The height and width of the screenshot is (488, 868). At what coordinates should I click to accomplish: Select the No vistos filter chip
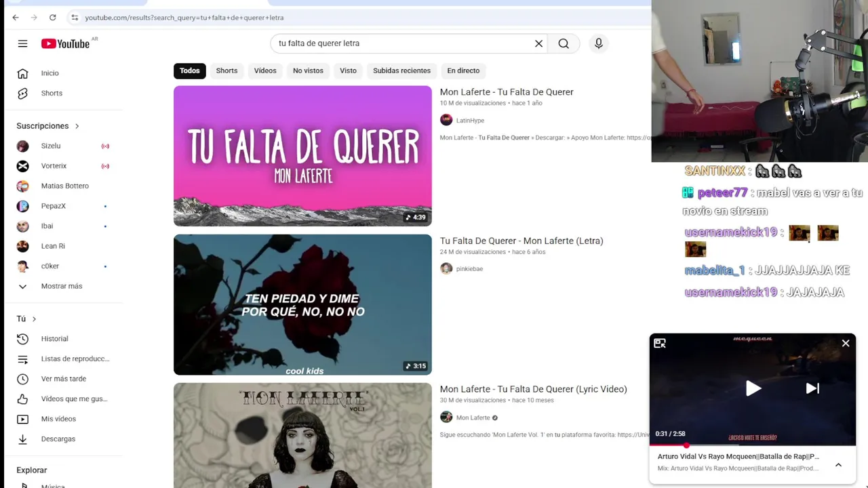pos(308,70)
